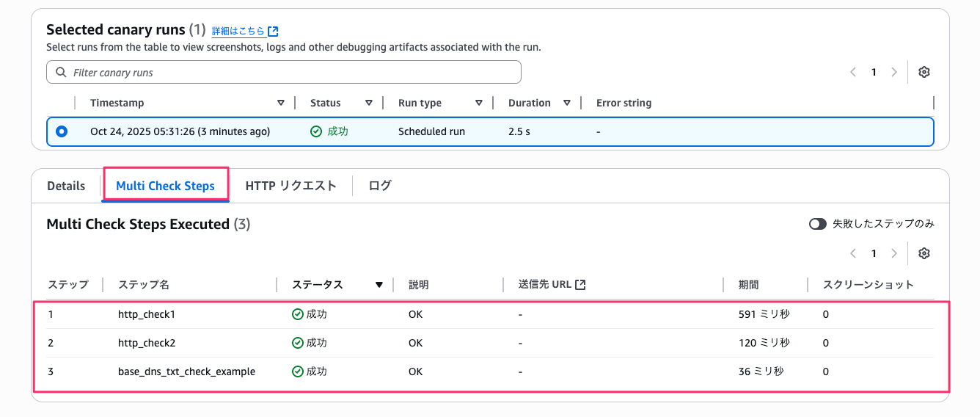This screenshot has height=417, width=980.
Task: Select the Oct 24, 2025 run radio button
Action: (x=62, y=131)
